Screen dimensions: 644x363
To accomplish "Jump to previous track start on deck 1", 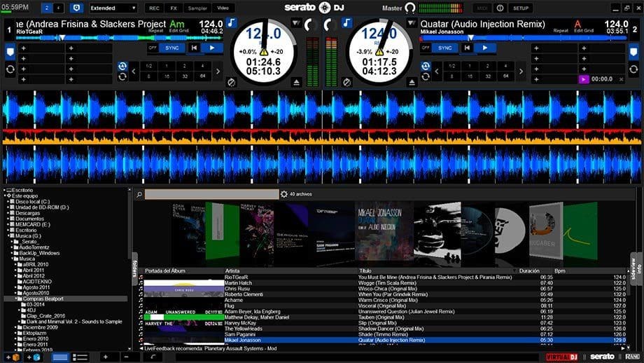I will point(194,48).
